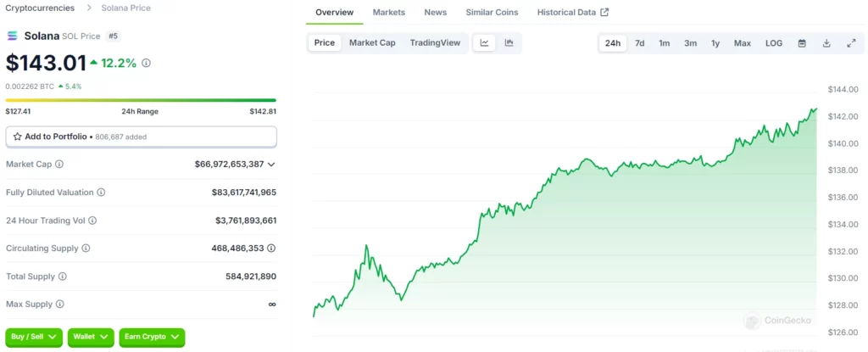Click the 584,921,890 total supply value

251,276
